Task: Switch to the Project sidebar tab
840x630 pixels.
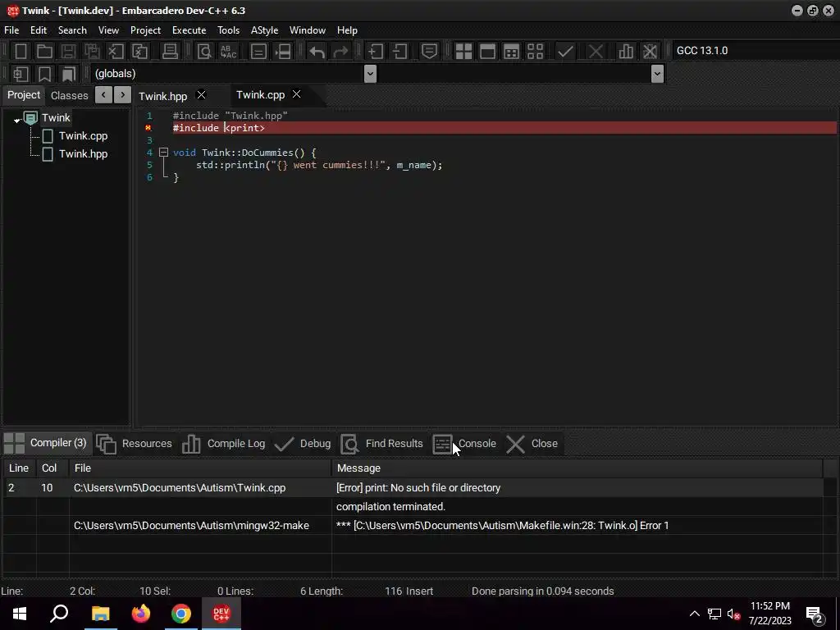Action: click(24, 95)
